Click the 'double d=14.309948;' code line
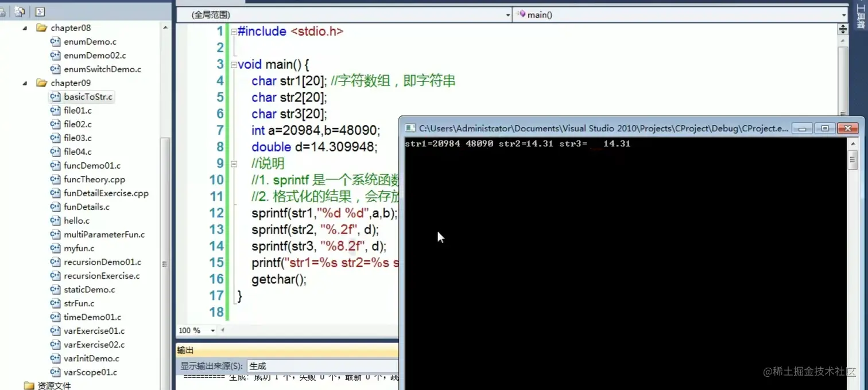This screenshot has height=390, width=868. (315, 147)
